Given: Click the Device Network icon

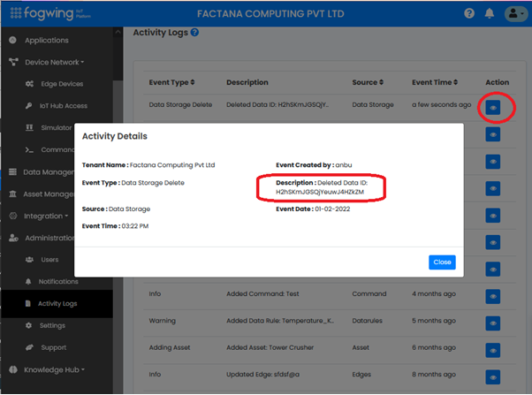Looking at the screenshot, I should pyautogui.click(x=13, y=62).
